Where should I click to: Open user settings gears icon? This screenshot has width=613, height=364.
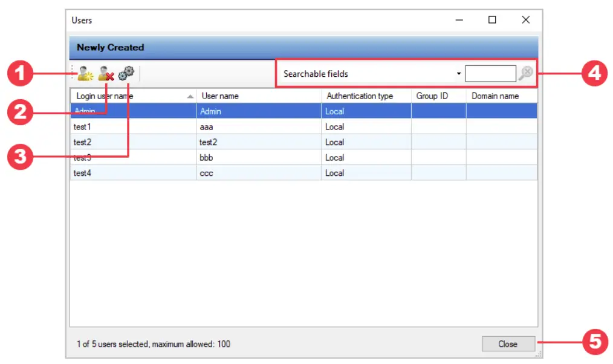126,73
